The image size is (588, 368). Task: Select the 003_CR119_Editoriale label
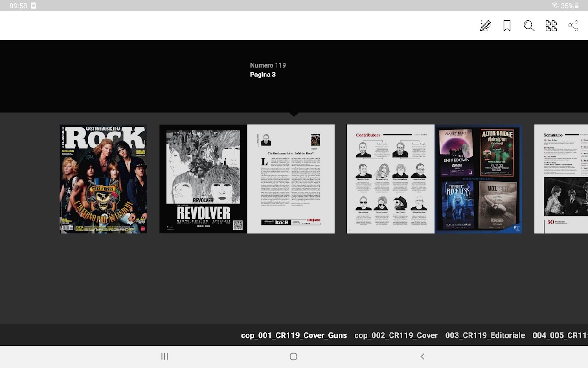485,335
